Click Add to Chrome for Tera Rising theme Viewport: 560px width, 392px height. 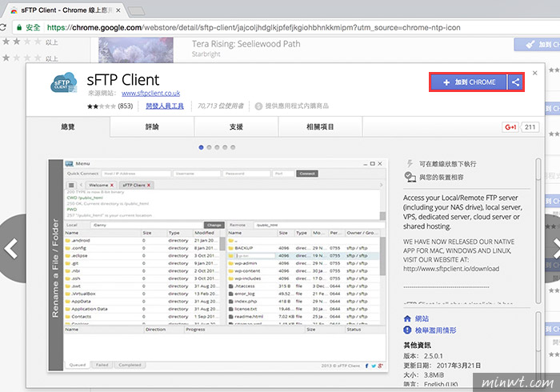click(537, 45)
